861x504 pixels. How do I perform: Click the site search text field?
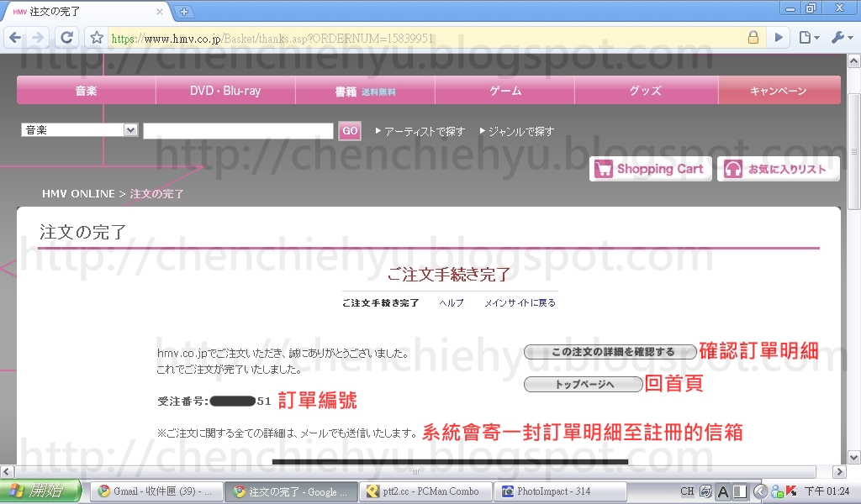pyautogui.click(x=238, y=131)
